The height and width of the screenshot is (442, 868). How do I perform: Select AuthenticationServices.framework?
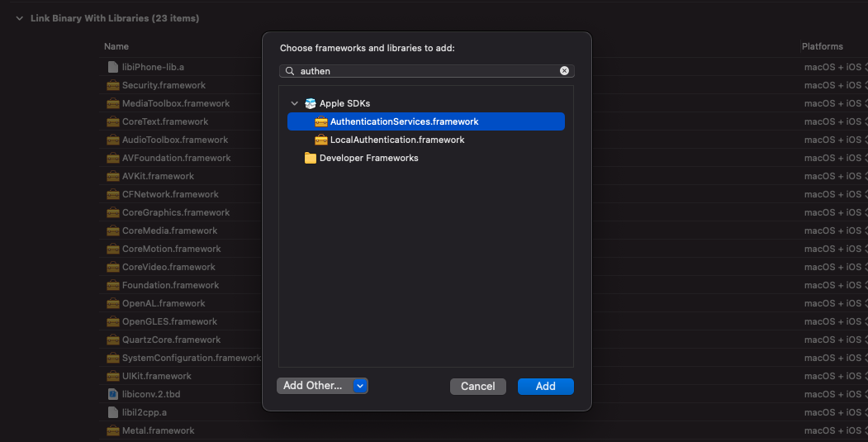click(426, 121)
